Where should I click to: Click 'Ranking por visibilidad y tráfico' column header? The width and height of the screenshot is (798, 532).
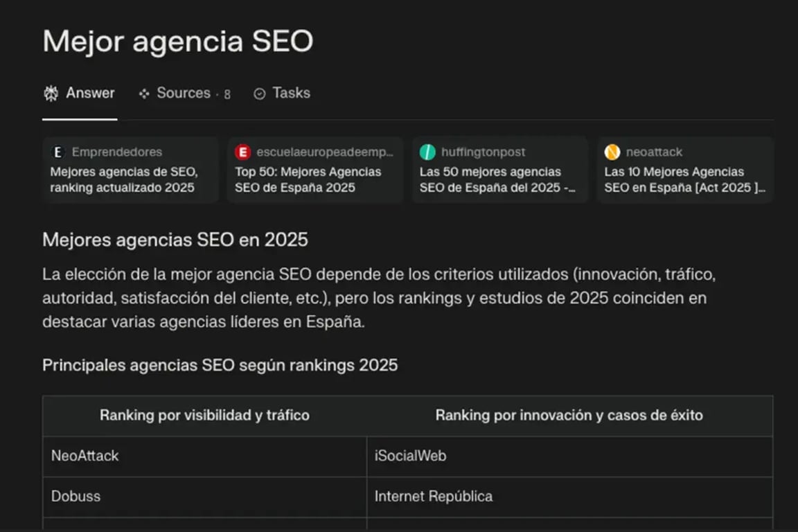point(204,416)
